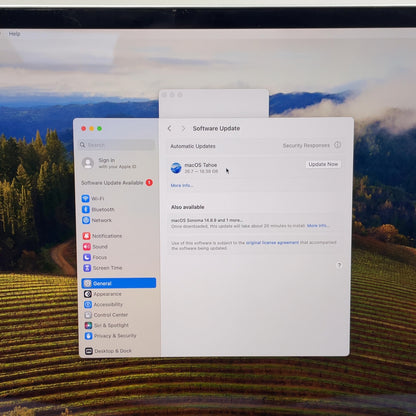
Task: Open Notifications settings
Action: tap(102, 236)
